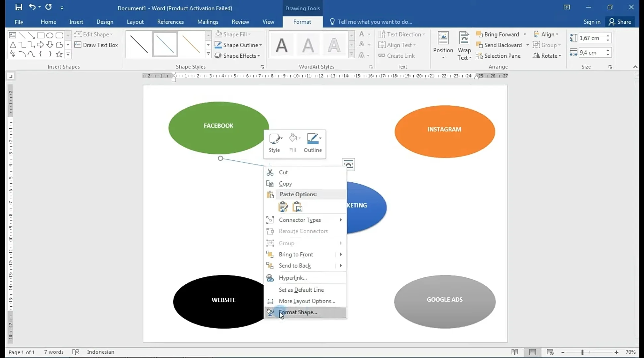
Task: Click the shape width input field
Action: tap(592, 53)
